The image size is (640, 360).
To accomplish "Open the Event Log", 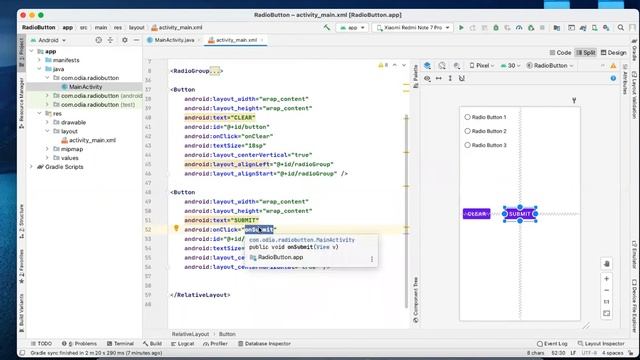I will point(552,344).
